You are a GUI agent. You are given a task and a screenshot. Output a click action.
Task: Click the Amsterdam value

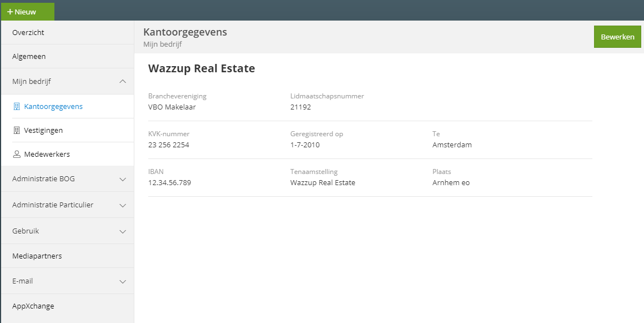coord(452,145)
